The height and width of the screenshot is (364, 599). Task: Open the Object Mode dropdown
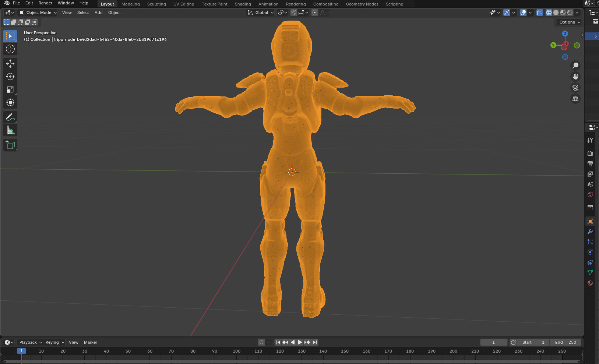coord(38,13)
